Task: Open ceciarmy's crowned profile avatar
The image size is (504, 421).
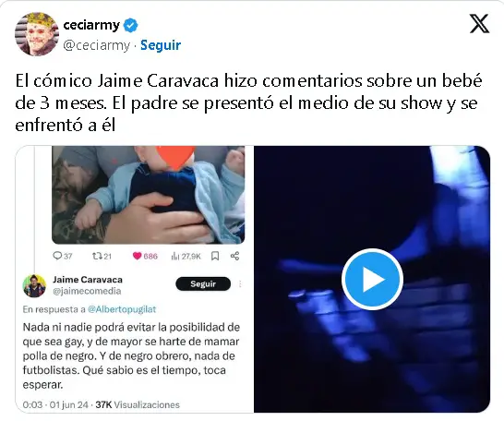Action: (x=36, y=34)
